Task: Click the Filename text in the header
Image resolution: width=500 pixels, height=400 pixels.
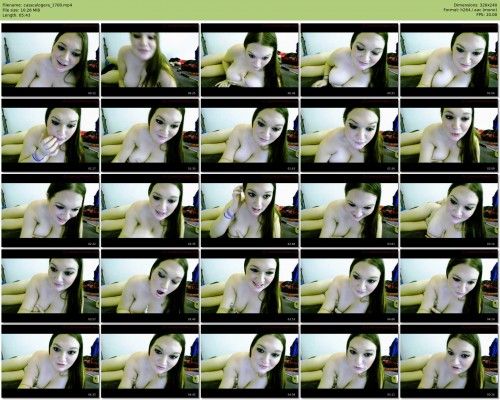Action: 37,5
